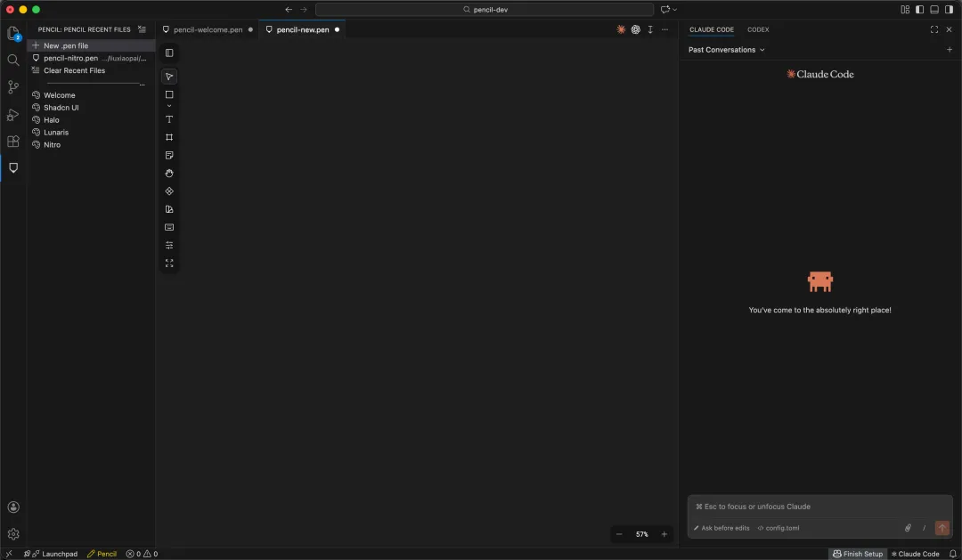Image resolution: width=962 pixels, height=560 pixels.
Task: Toggle the secondary side bar visibility
Action: (x=950, y=9)
